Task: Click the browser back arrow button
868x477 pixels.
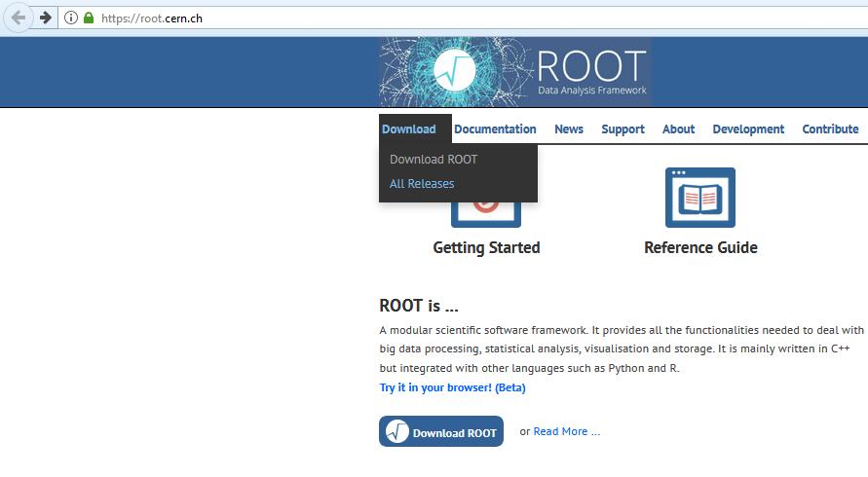Action: (19, 18)
